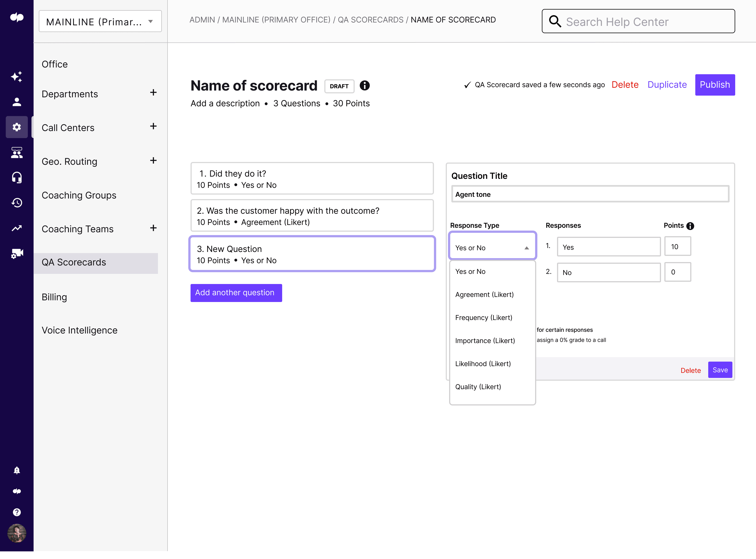Duplicate the scorecard
Viewport: 756px width, 559px height.
(667, 85)
